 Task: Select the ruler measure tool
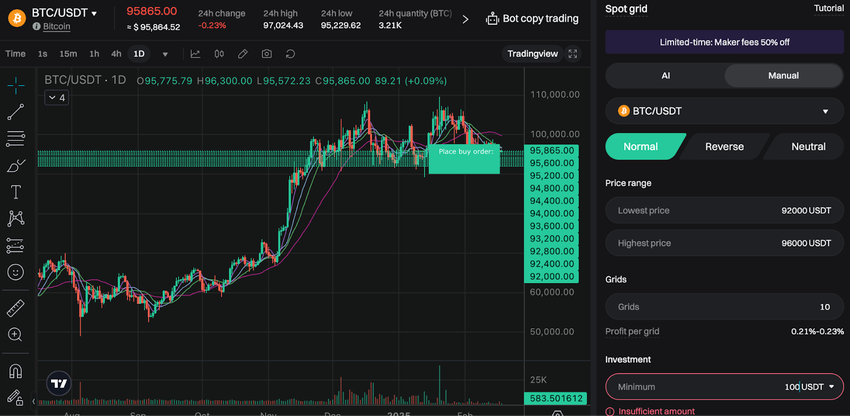pyautogui.click(x=16, y=309)
